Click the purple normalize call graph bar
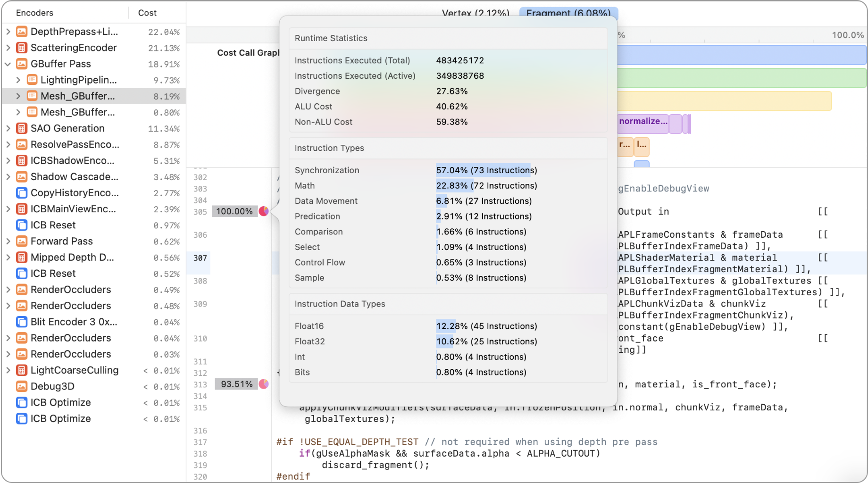Screen dimensions: 868x483 pyautogui.click(x=643, y=122)
